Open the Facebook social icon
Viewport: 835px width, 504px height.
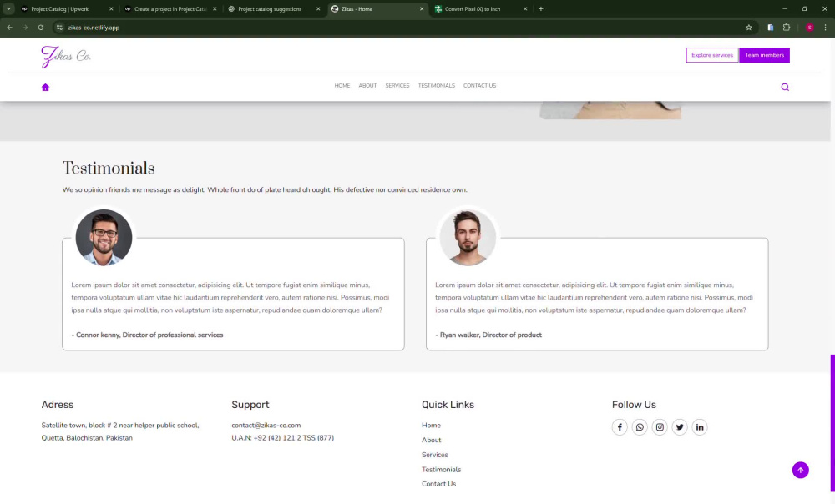click(620, 427)
